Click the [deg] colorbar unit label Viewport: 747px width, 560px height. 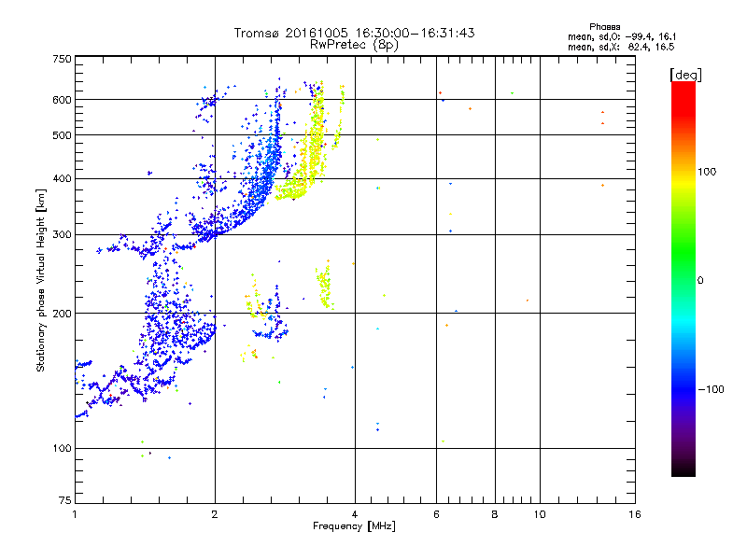tap(685, 75)
